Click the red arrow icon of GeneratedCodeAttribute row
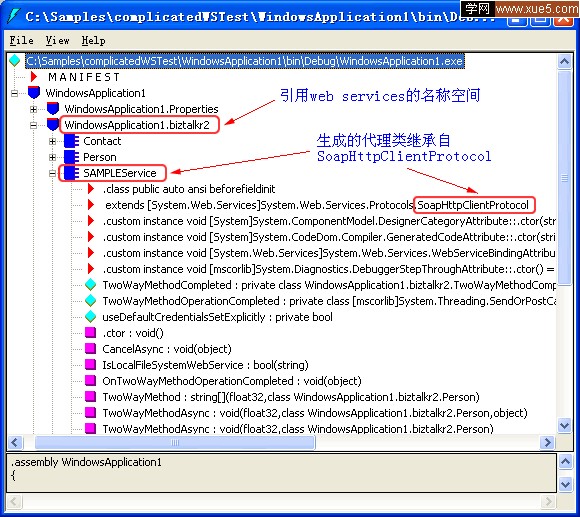Viewport: 580px width, 517px height. tap(91, 237)
